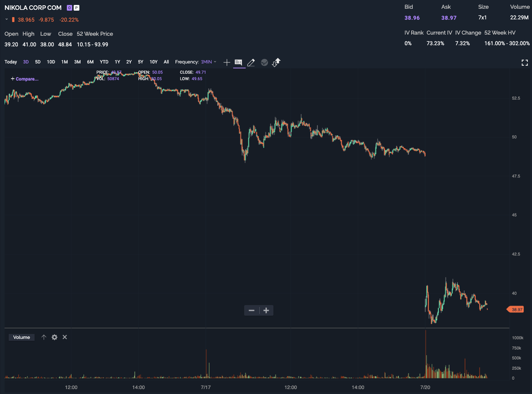Select the 3D time range
This screenshot has width=532, height=394.
tap(26, 62)
